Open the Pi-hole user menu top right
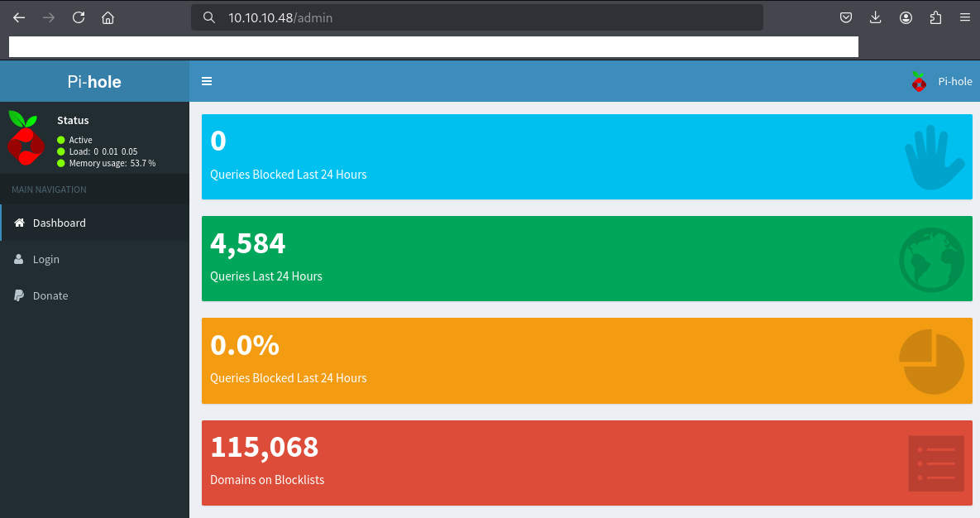The image size is (980, 518). [942, 82]
